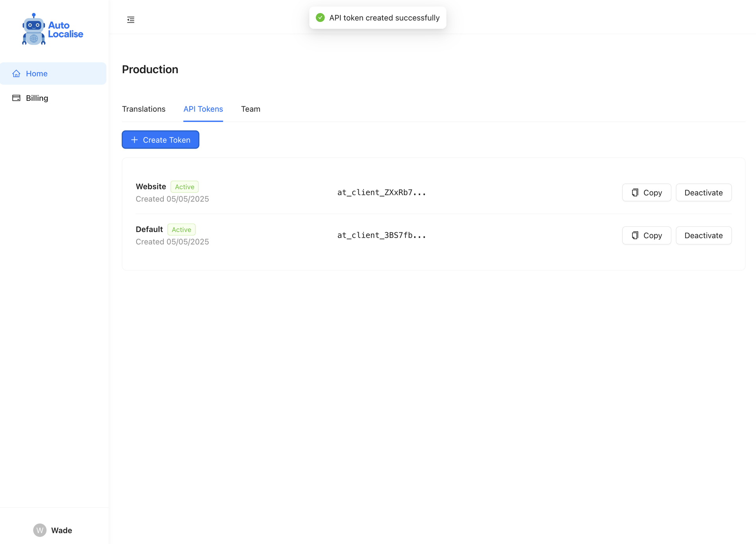
Task: Select the at_client_3BS7fb... token text
Action: point(382,235)
